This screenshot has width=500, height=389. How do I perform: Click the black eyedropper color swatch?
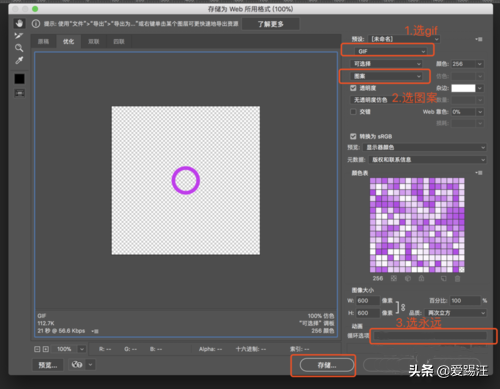click(19, 79)
